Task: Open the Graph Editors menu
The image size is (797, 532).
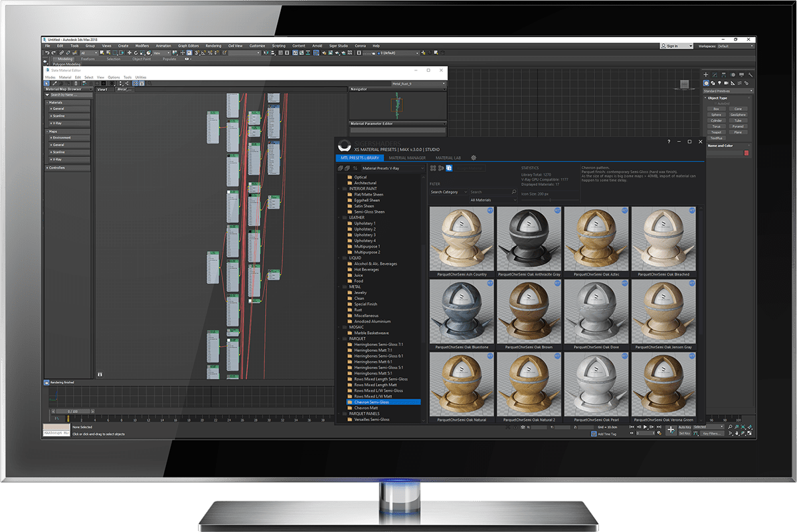Action: click(x=188, y=46)
